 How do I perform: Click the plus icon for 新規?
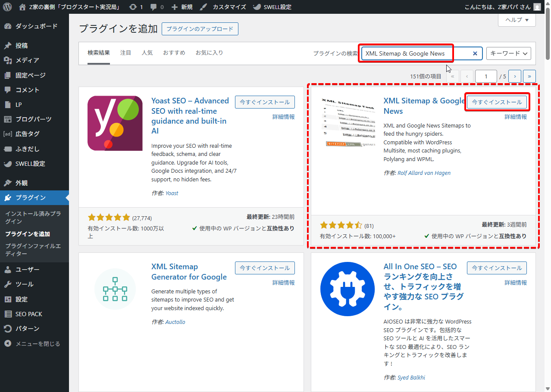(x=174, y=7)
